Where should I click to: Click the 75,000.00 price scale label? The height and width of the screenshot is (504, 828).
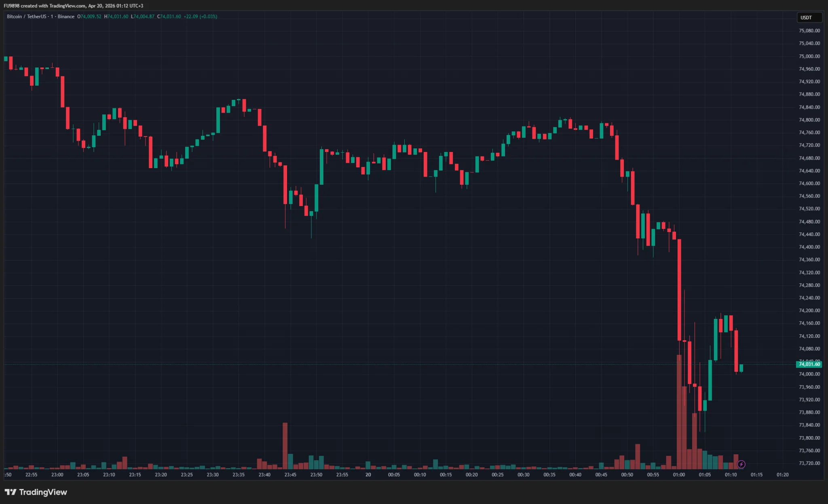(809, 56)
